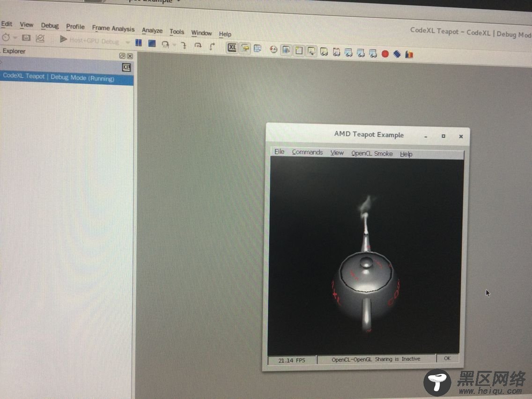
Task: Toggle the yellow function calls history icon
Action: coord(245,49)
